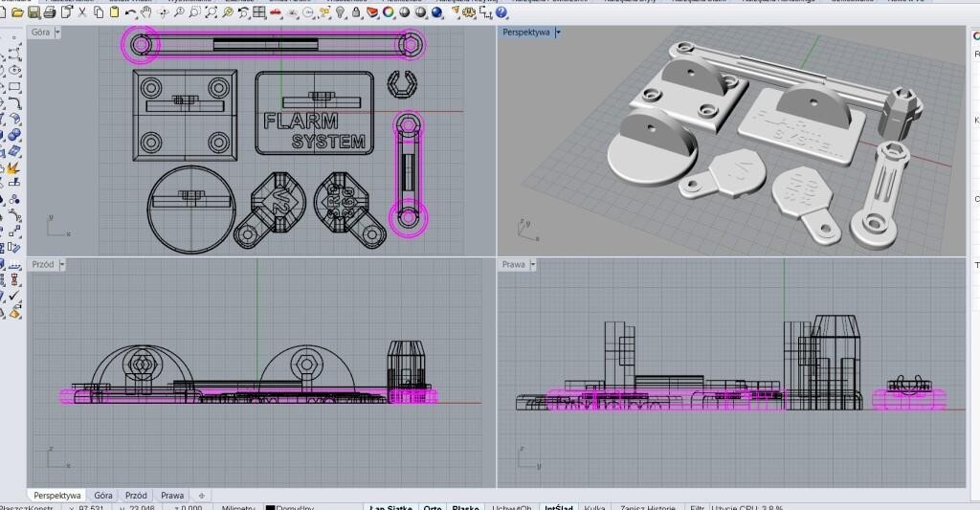980x510 pixels.
Task: Click the black layer color swatch
Action: click(x=270, y=507)
